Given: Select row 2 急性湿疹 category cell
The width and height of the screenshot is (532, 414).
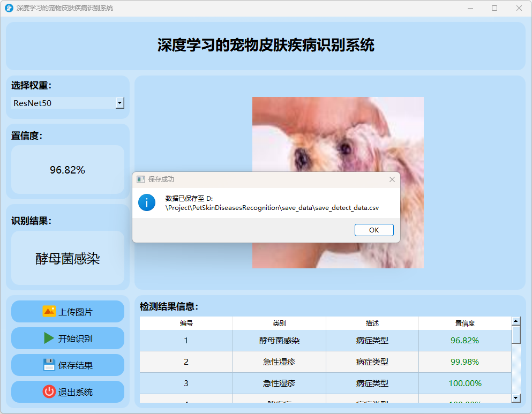Looking at the screenshot, I should (279, 362).
